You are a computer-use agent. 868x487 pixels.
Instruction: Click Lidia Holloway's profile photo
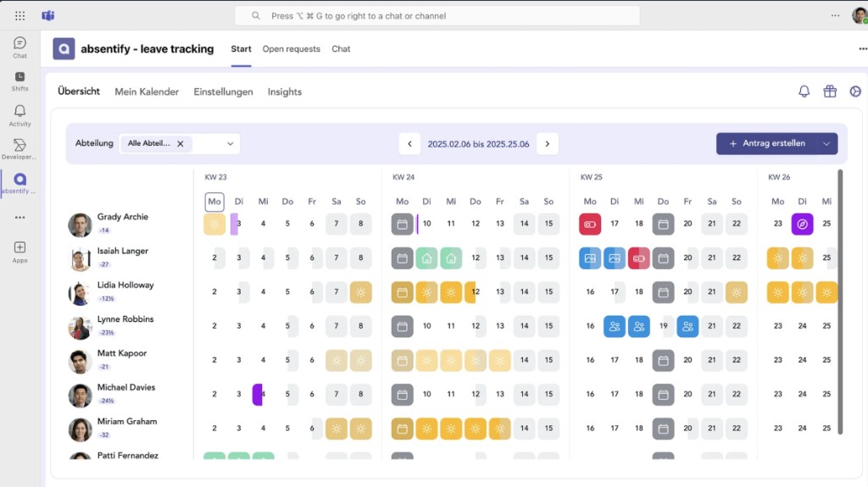[80, 293]
